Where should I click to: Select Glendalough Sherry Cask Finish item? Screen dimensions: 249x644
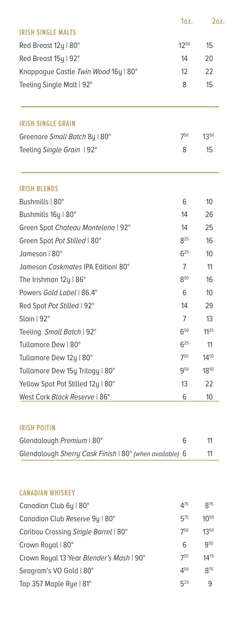(99, 454)
